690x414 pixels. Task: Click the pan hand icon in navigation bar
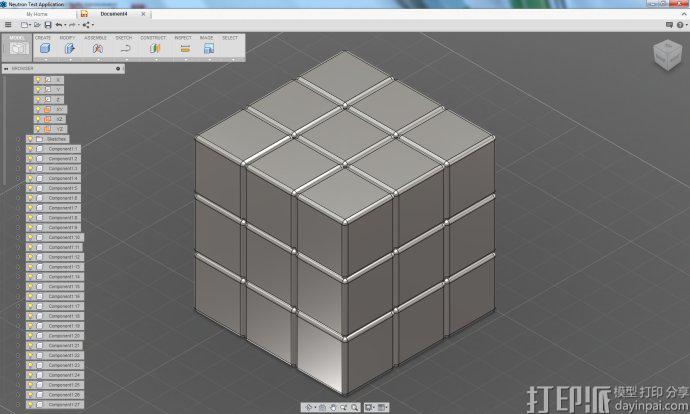pos(333,407)
